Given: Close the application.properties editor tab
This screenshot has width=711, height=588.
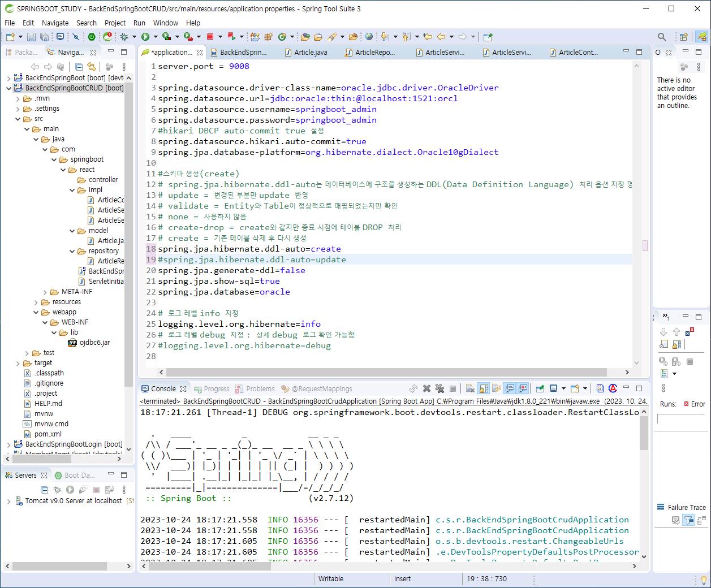Looking at the screenshot, I should click(x=200, y=53).
